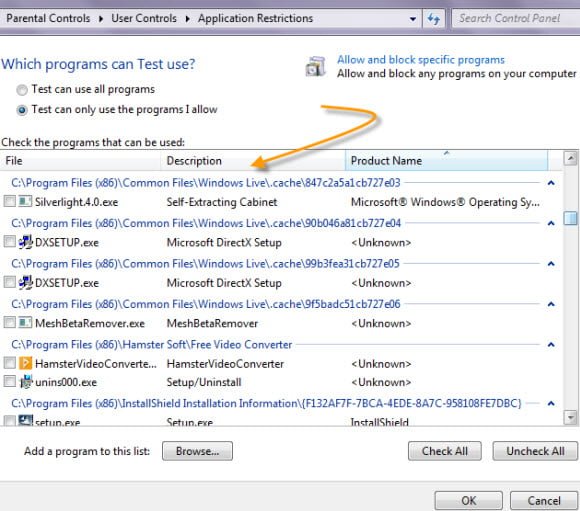Sort by the File column header

point(80,161)
